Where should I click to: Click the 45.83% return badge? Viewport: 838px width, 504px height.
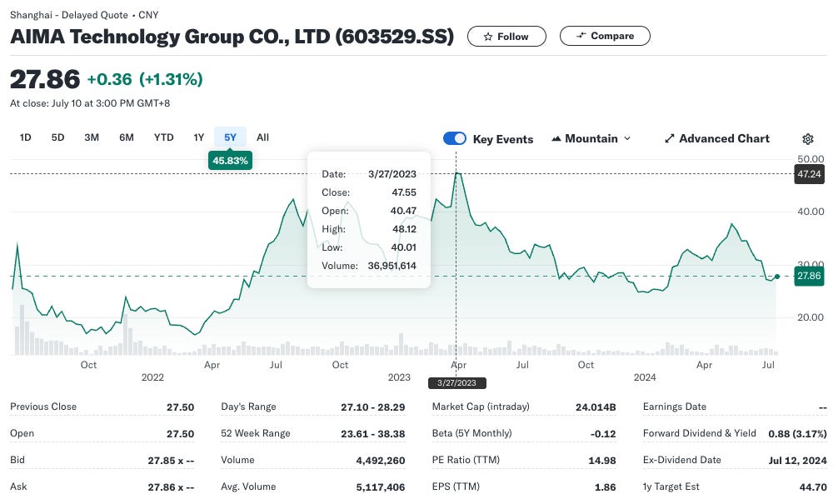[x=231, y=160]
